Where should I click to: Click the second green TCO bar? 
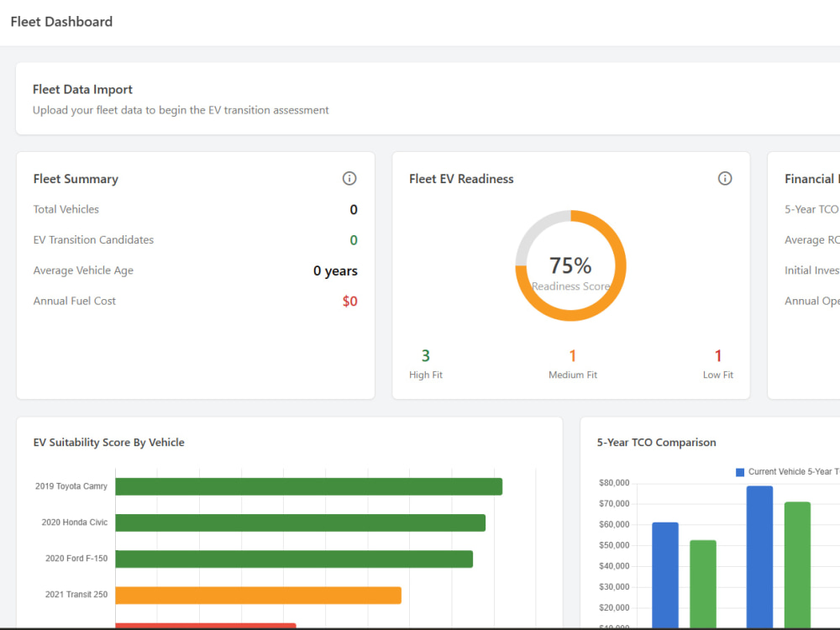pyautogui.click(x=797, y=564)
